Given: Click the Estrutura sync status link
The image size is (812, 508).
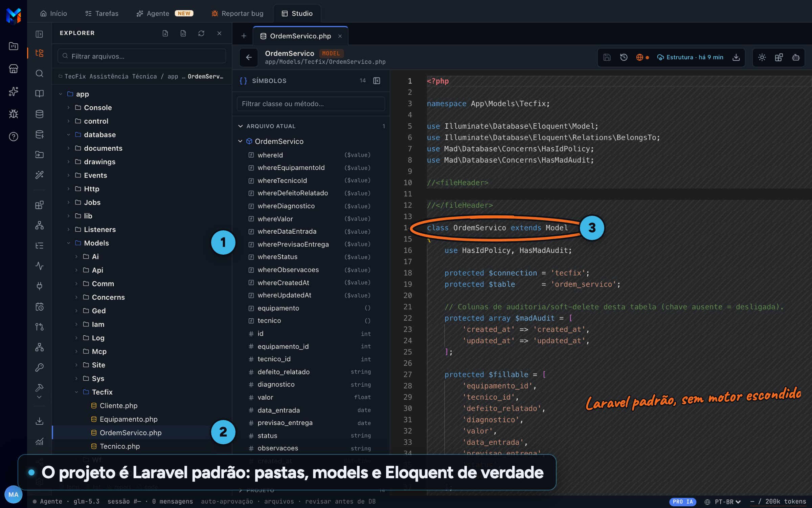Looking at the screenshot, I should click(690, 57).
